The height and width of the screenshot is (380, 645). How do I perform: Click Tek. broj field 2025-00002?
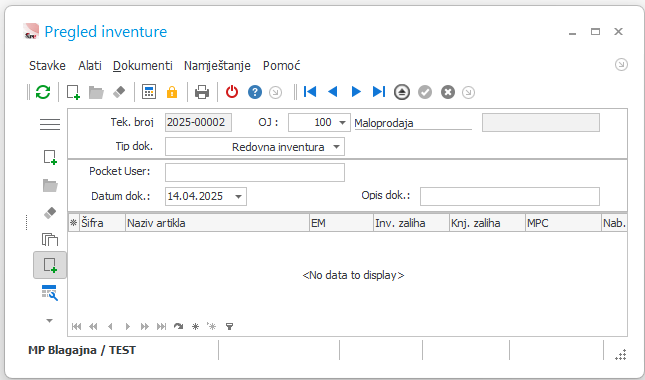pos(198,123)
